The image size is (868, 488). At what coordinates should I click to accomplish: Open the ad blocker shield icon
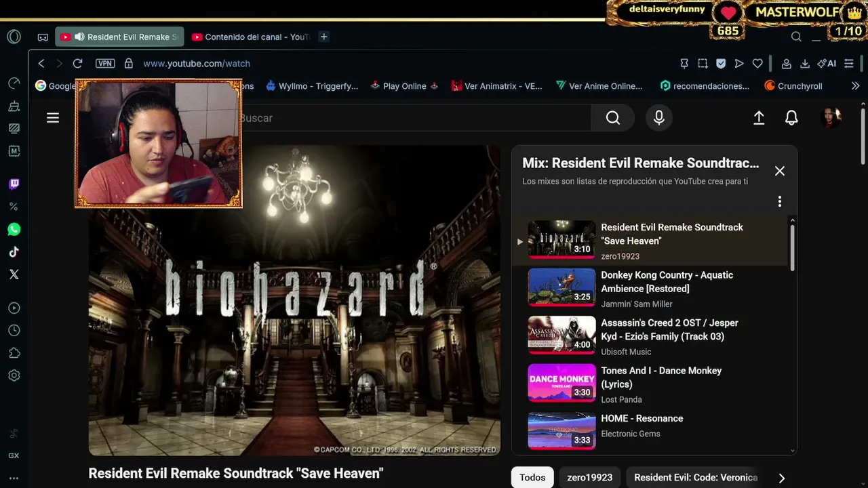click(x=721, y=63)
